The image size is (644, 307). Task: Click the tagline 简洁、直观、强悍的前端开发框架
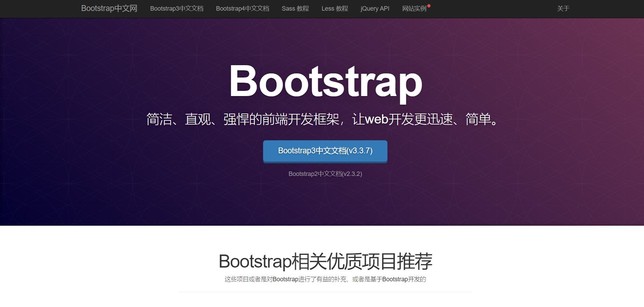(243, 119)
